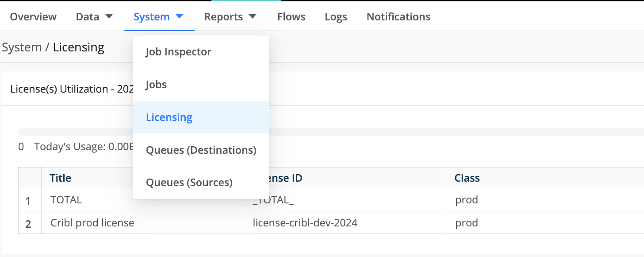This screenshot has height=257, width=644.
Task: Open Queues (Destinations) menu item
Action: coord(201,150)
